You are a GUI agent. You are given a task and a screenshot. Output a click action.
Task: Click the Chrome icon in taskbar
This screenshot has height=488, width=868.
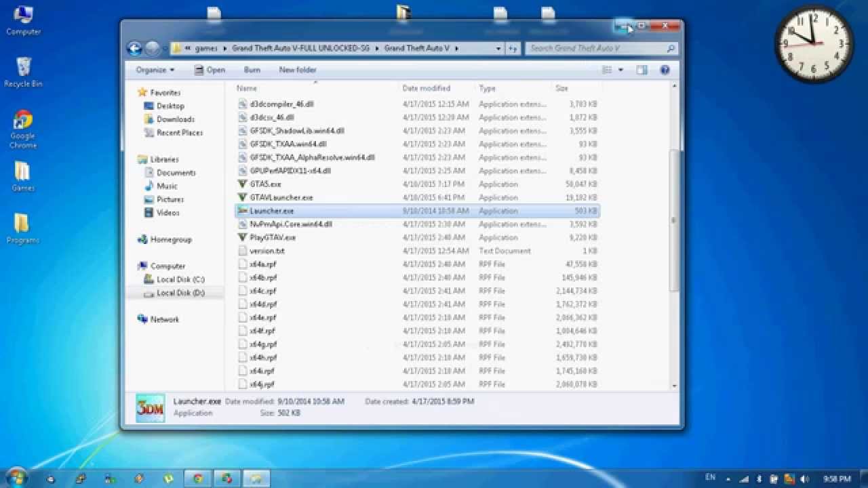(x=198, y=479)
